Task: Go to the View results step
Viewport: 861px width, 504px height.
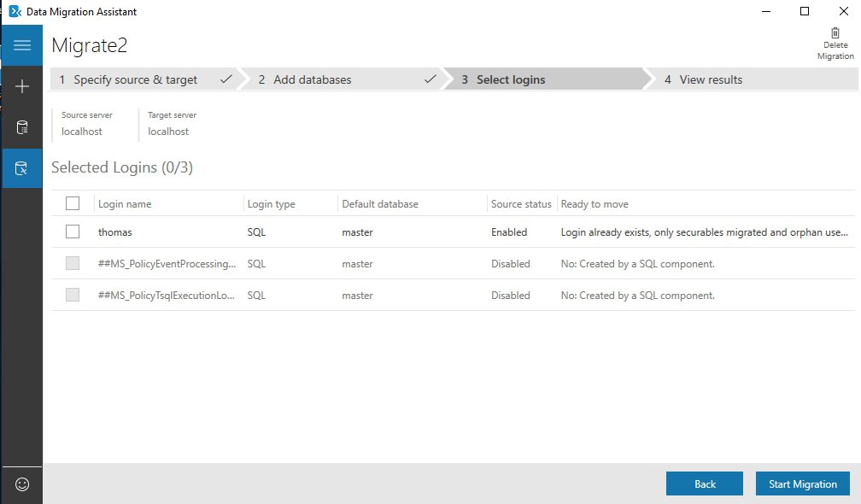Action: click(702, 79)
